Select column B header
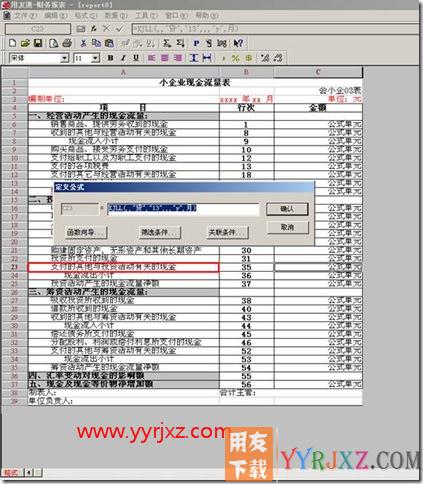 click(x=246, y=72)
